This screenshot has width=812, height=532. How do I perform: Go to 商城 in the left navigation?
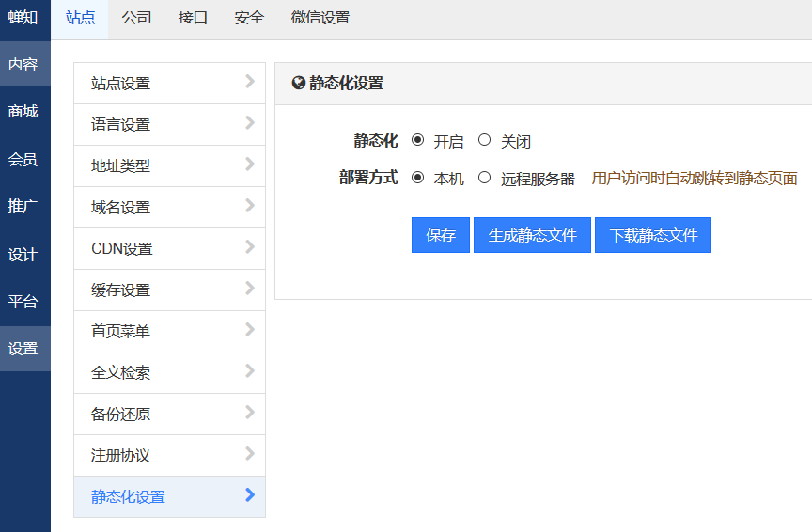coord(23,112)
